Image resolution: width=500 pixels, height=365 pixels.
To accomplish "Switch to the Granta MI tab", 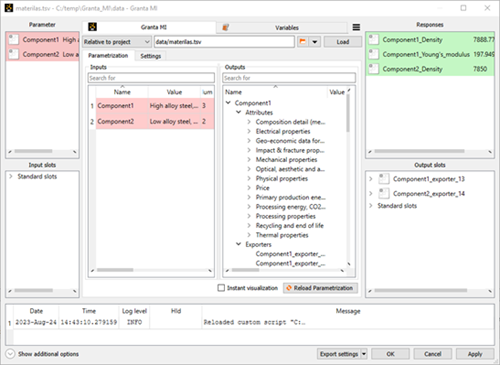I will pyautogui.click(x=149, y=27).
